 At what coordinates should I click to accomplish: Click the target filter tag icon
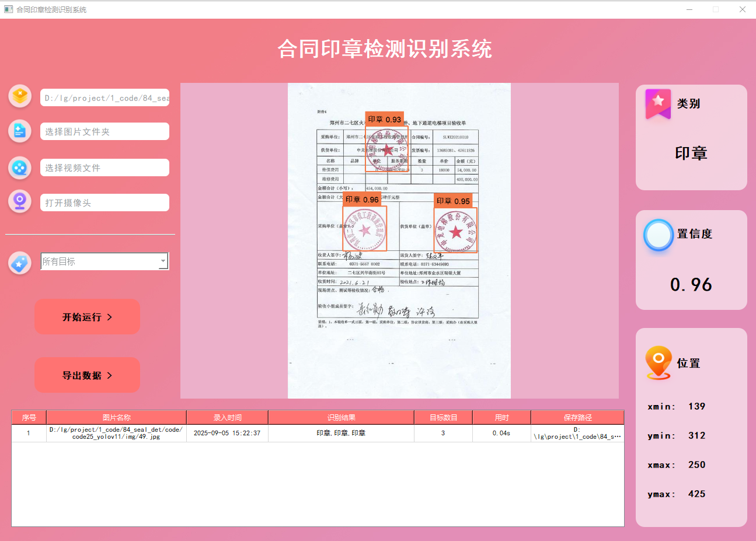(20, 263)
